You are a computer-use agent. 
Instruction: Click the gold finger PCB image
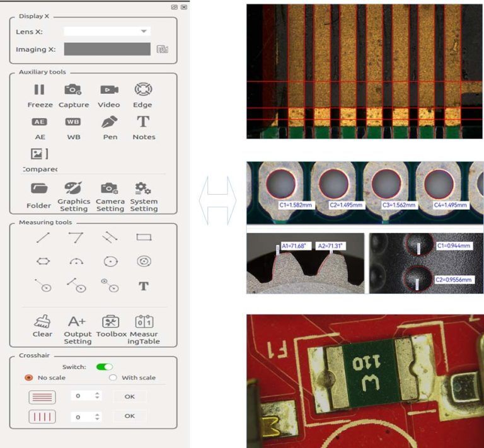pos(364,71)
